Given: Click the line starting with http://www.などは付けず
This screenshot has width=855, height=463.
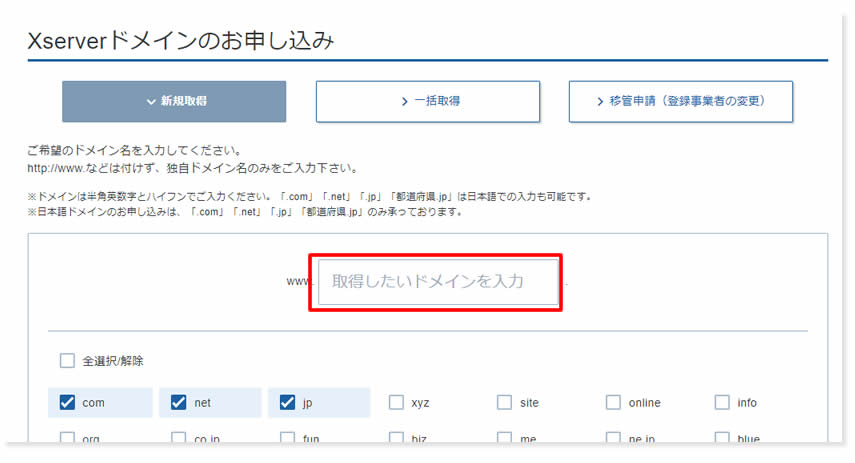Looking at the screenshot, I should (194, 168).
